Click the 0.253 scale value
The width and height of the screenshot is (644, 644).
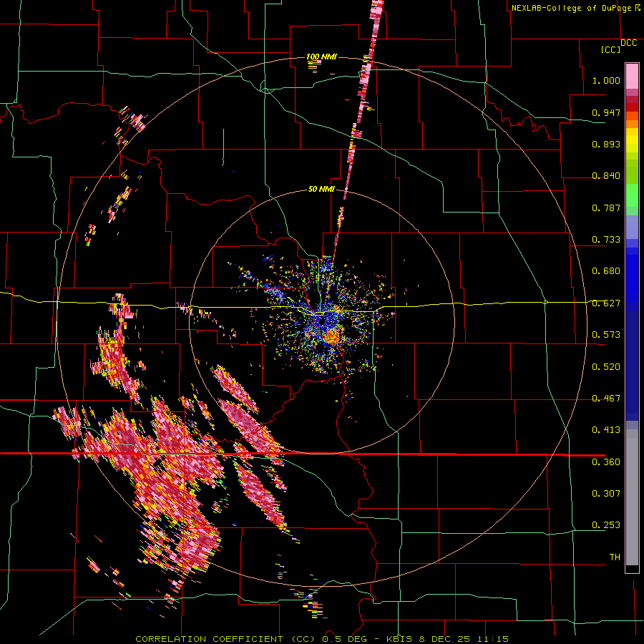pos(606,525)
